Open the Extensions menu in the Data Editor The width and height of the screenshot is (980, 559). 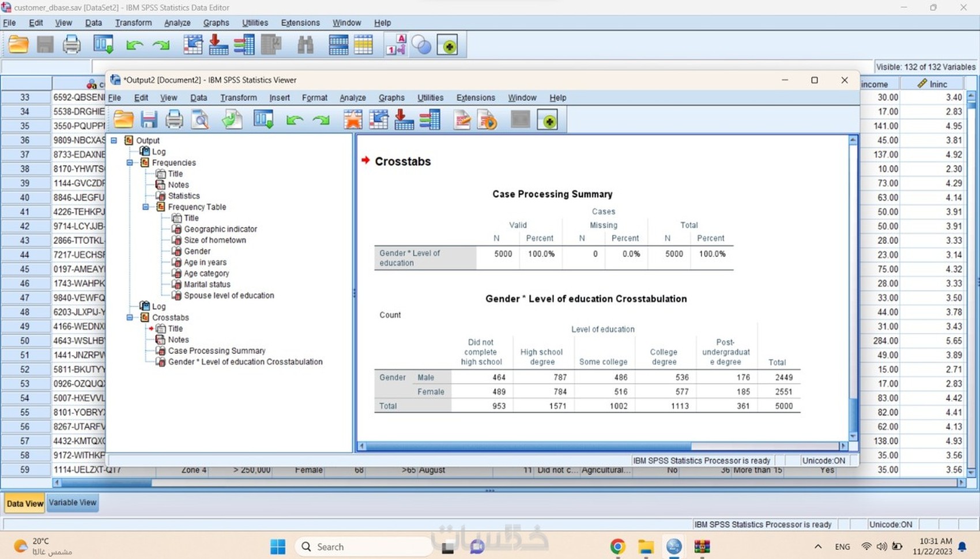point(300,23)
